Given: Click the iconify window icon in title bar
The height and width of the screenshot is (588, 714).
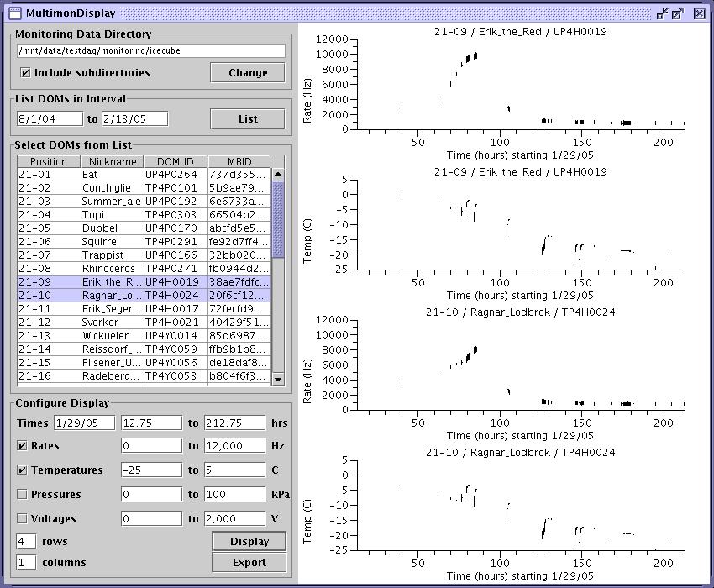Looking at the screenshot, I should point(662,13).
